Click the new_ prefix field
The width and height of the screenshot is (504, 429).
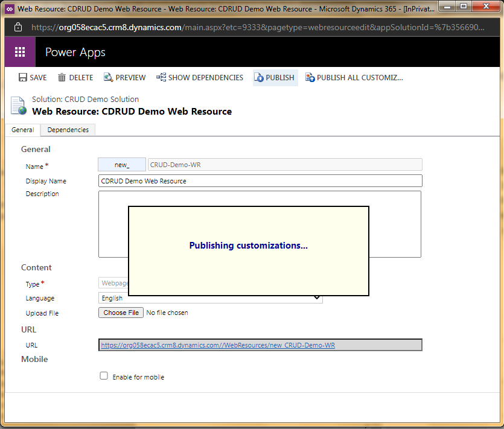tap(122, 165)
